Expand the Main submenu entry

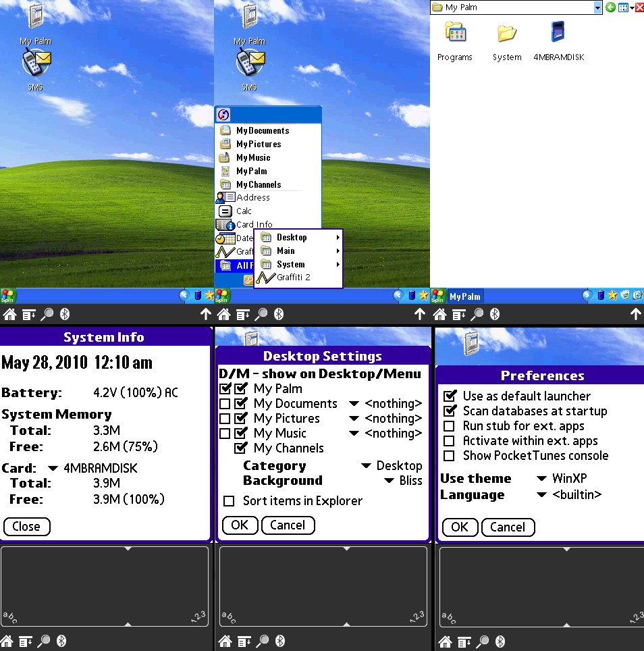pyautogui.click(x=299, y=251)
